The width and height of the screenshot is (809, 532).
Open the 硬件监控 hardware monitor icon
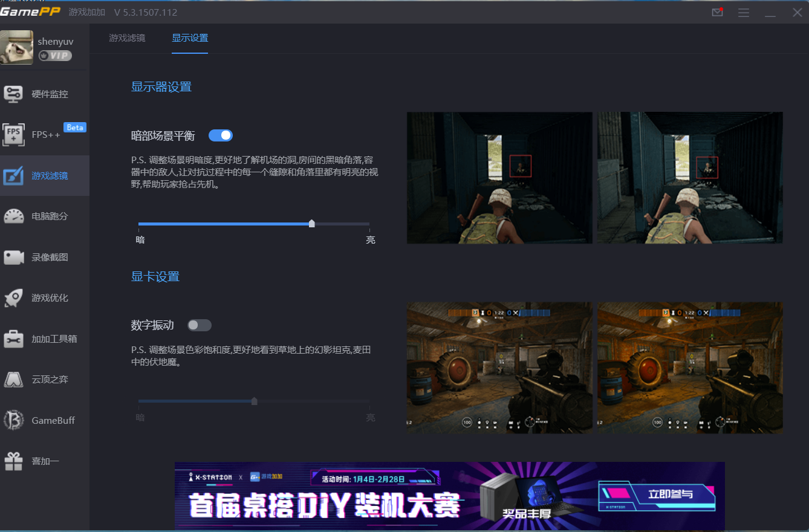[x=13, y=94]
